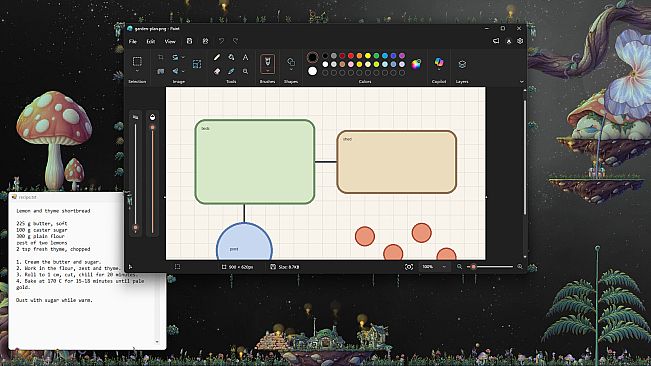Click the zoom slider in status bar
This screenshot has height=366, width=651.
click(x=490, y=267)
